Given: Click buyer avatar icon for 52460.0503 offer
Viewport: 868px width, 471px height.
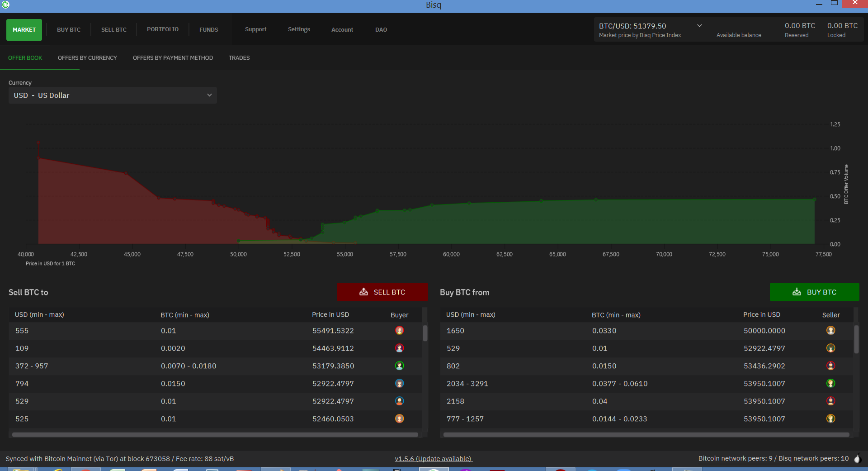Looking at the screenshot, I should pos(399,419).
